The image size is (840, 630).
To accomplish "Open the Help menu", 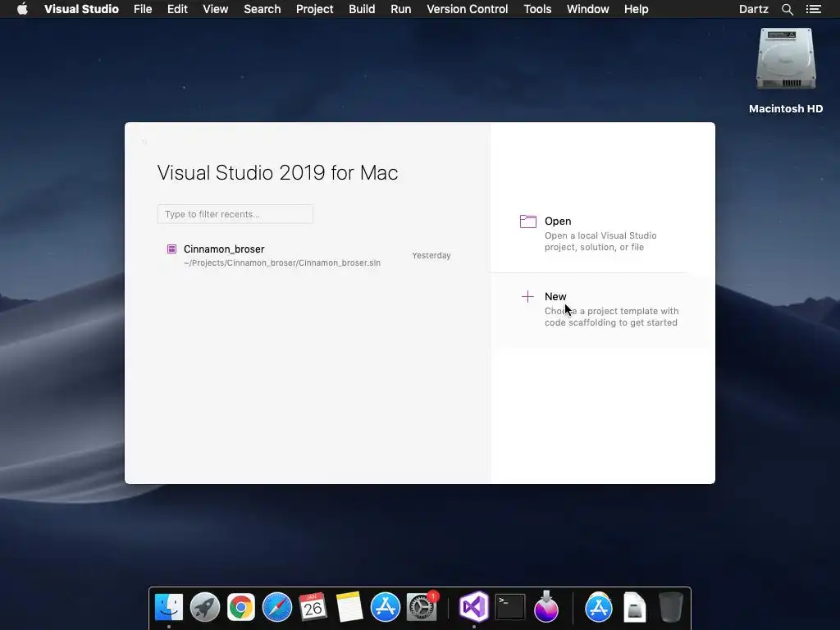I will (x=636, y=9).
